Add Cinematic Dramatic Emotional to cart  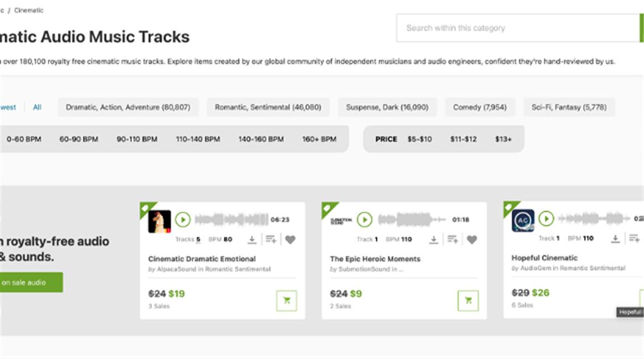(x=286, y=300)
